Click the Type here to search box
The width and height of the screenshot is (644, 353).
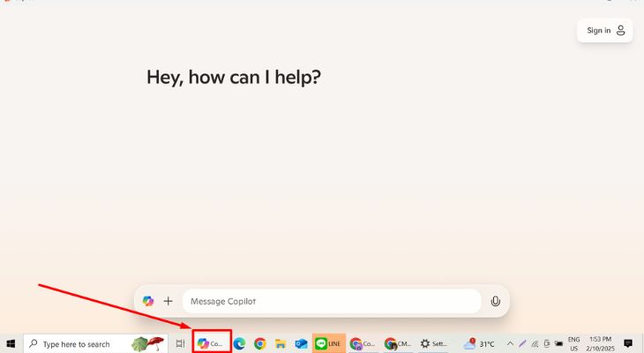click(x=95, y=343)
